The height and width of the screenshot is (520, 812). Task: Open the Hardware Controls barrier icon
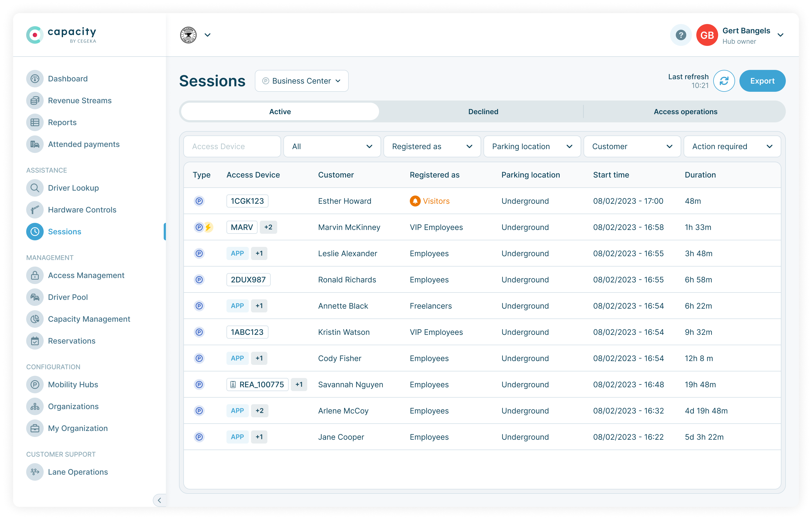pos(35,210)
